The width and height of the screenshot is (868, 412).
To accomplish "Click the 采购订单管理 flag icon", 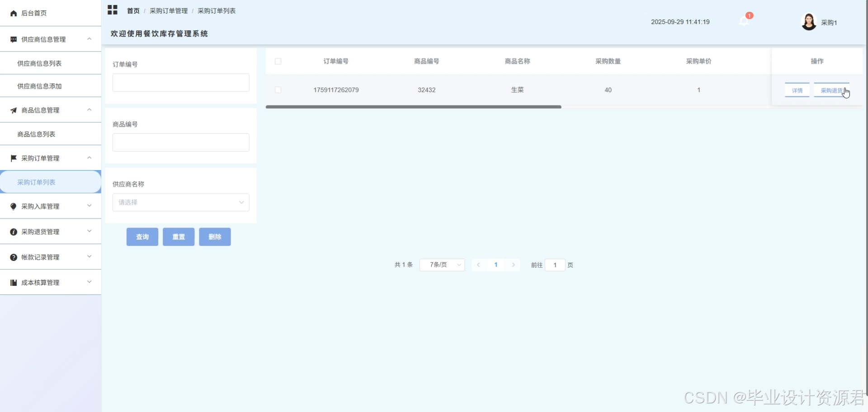I will [14, 158].
